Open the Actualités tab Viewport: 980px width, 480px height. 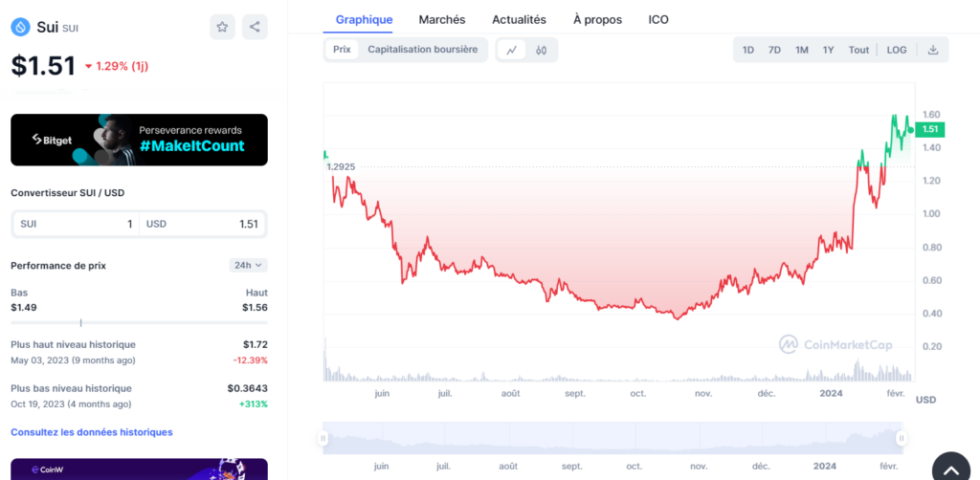point(520,19)
